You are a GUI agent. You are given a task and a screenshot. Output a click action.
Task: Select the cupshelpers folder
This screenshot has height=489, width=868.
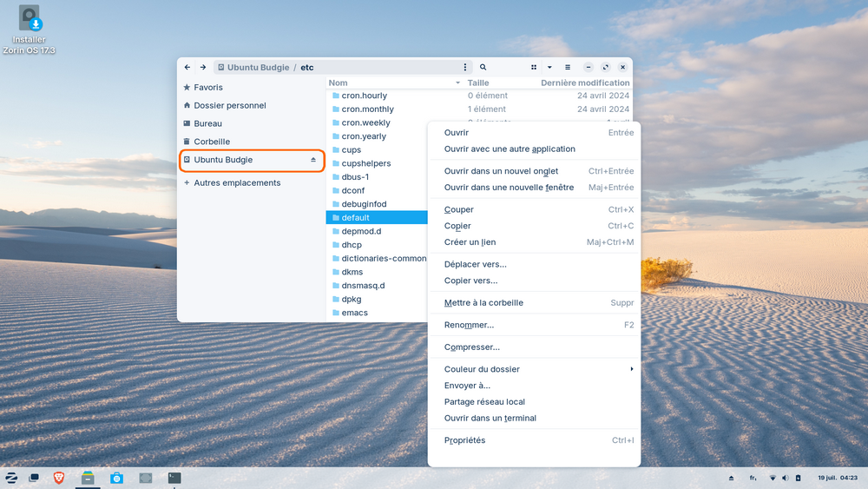pos(366,163)
